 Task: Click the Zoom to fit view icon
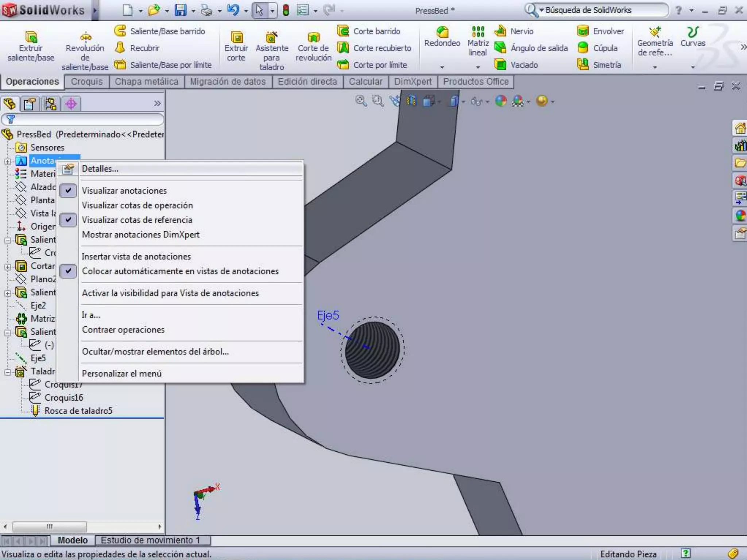pos(361,101)
